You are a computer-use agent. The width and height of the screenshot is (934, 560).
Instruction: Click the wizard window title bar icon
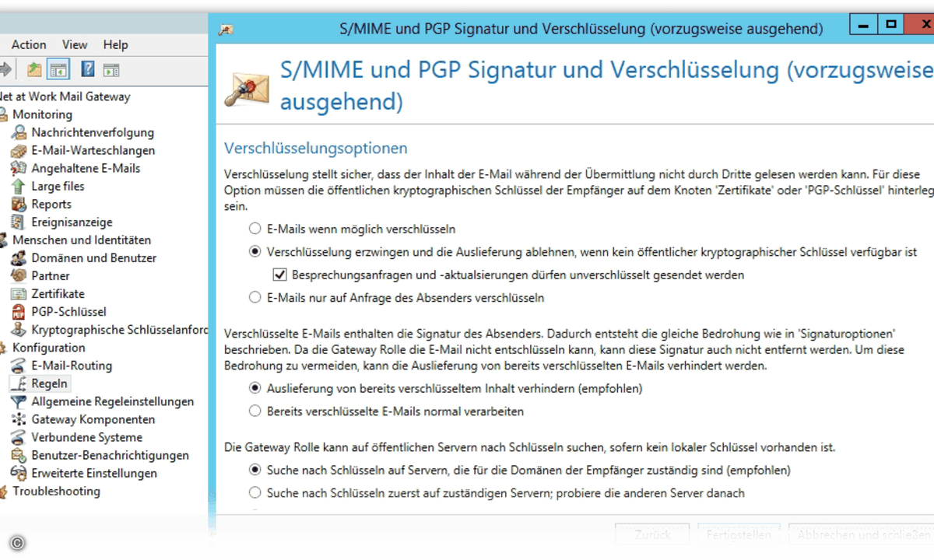pyautogui.click(x=226, y=30)
